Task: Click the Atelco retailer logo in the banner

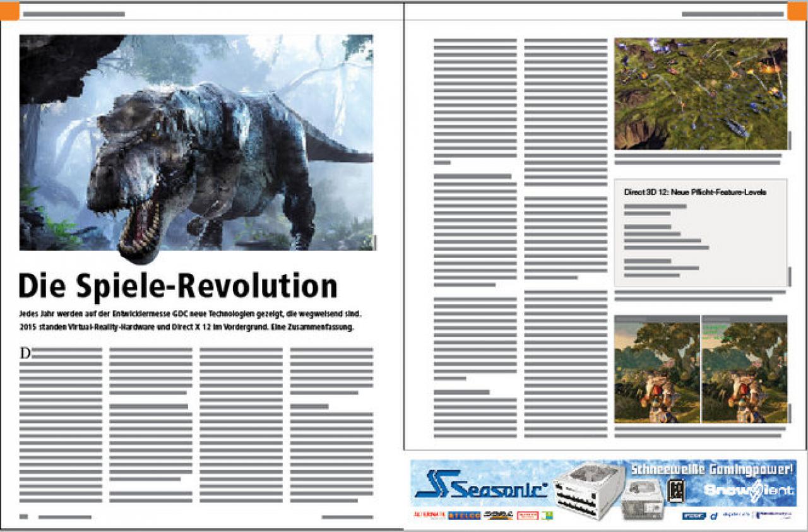Action: 464,515
